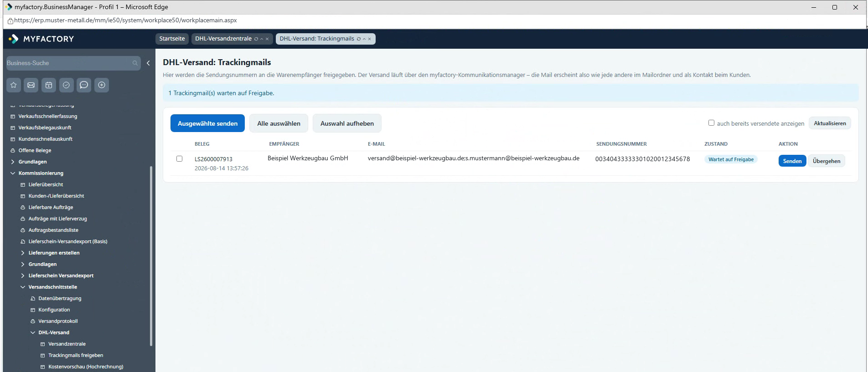The height and width of the screenshot is (372, 868).
Task: Open Kostenvorschau (Hochrechnung) entry
Action: coord(86,367)
